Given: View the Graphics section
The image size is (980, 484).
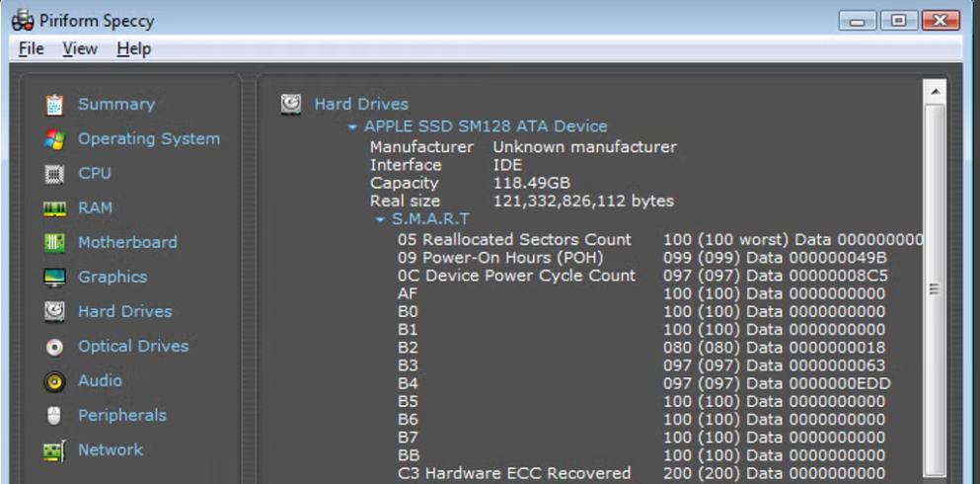Looking at the screenshot, I should [x=113, y=277].
